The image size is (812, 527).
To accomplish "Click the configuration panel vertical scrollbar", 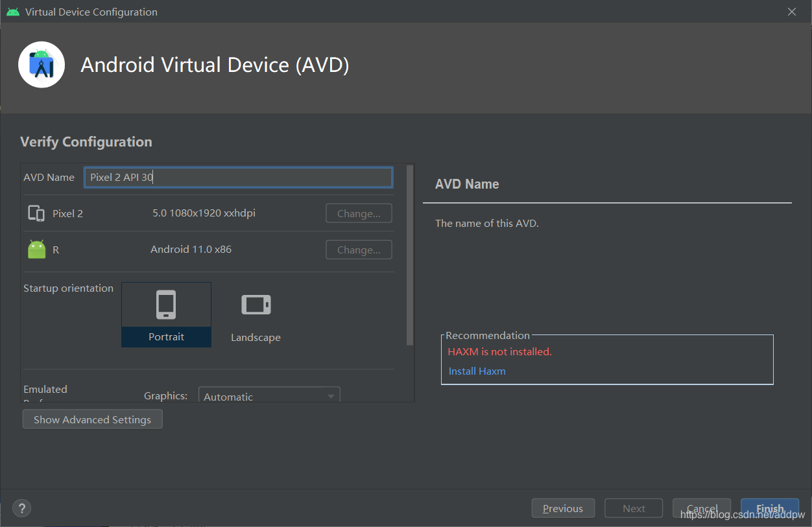I will [409, 255].
